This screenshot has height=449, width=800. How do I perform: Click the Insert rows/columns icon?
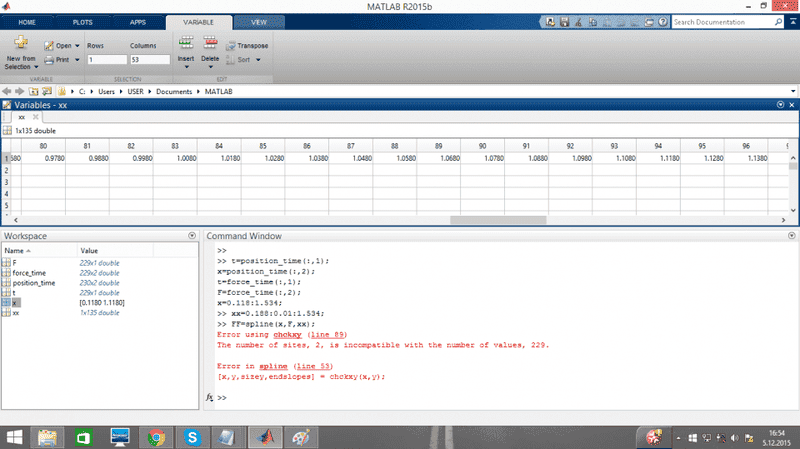pos(185,44)
